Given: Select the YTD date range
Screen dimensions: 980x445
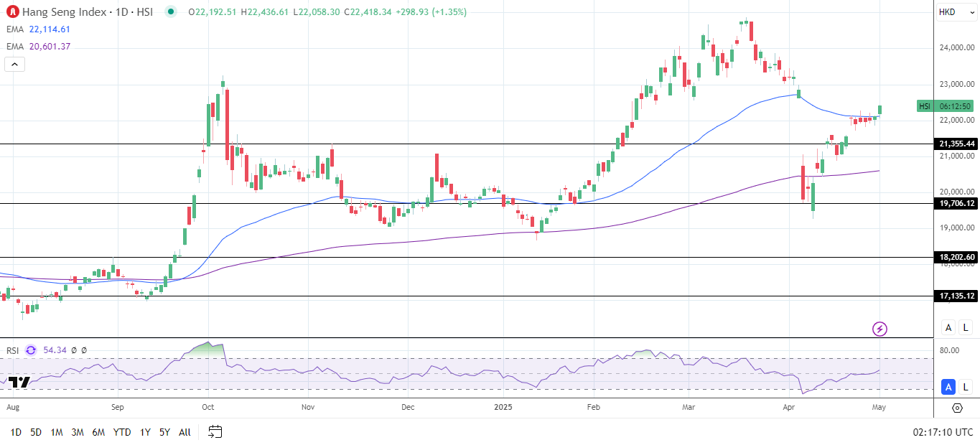Looking at the screenshot, I should click(x=122, y=432).
